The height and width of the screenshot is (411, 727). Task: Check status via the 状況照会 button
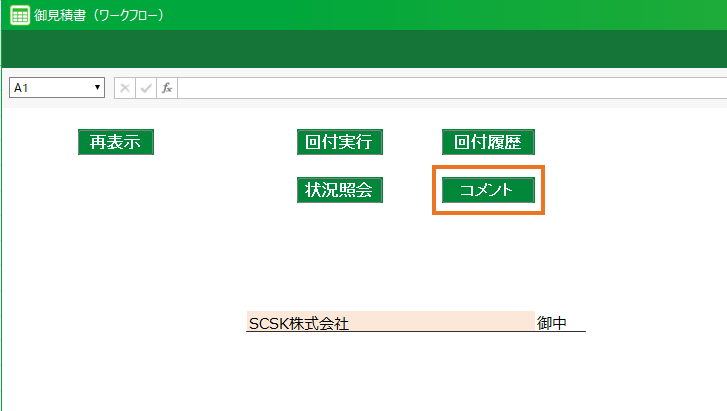point(339,190)
